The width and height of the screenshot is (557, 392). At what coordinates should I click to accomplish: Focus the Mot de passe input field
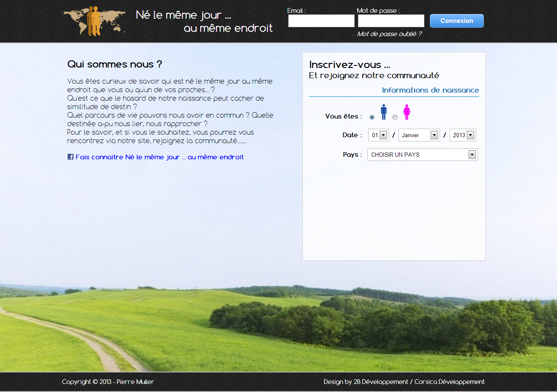(391, 21)
